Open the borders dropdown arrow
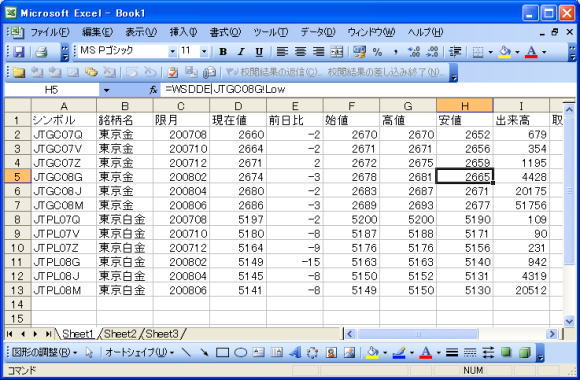This screenshot has width=580, height=380. (x=490, y=52)
